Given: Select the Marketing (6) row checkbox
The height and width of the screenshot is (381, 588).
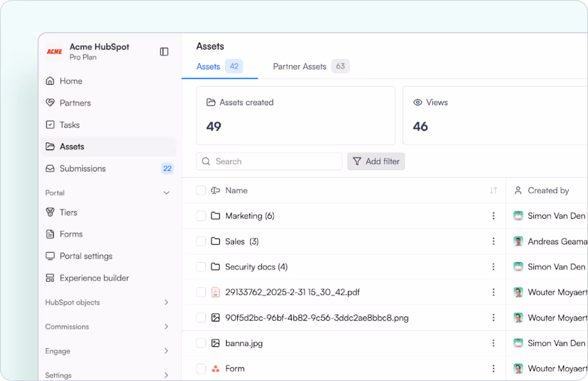Looking at the screenshot, I should 201,216.
